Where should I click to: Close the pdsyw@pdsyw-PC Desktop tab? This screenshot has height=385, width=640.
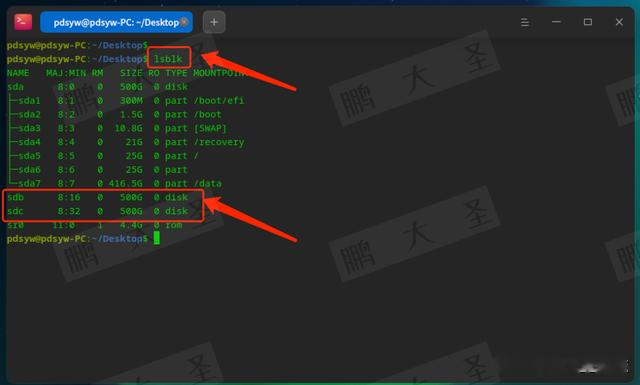tap(184, 22)
